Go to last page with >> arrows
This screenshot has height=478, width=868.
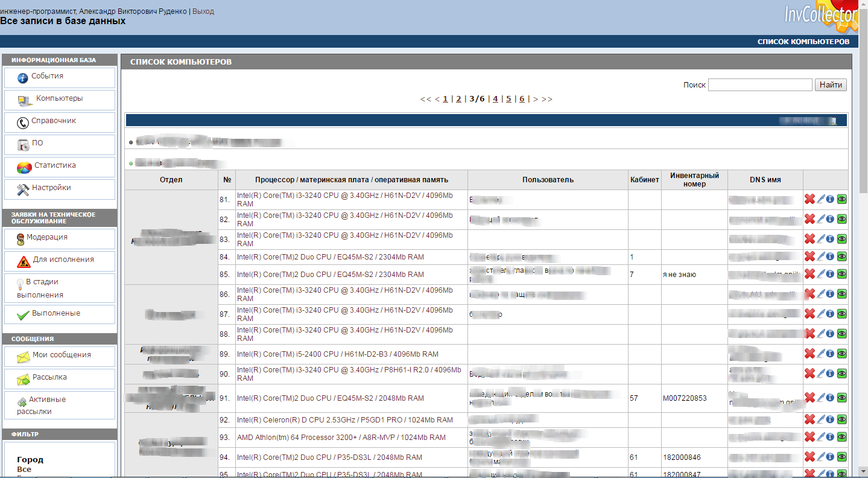(547, 99)
